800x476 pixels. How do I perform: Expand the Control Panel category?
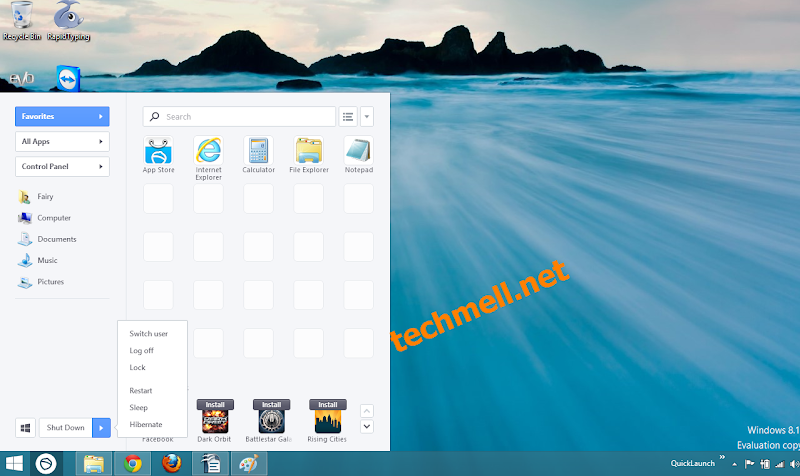click(x=62, y=166)
